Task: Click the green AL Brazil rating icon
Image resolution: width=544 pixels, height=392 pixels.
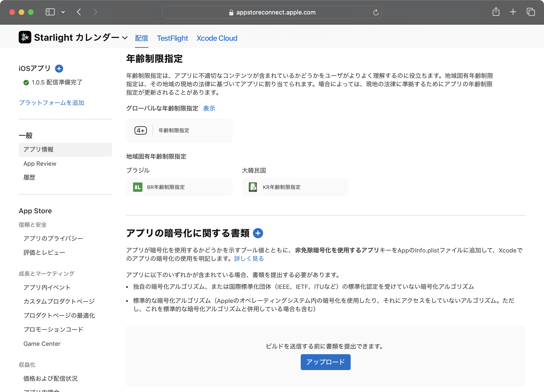Action: click(x=138, y=187)
